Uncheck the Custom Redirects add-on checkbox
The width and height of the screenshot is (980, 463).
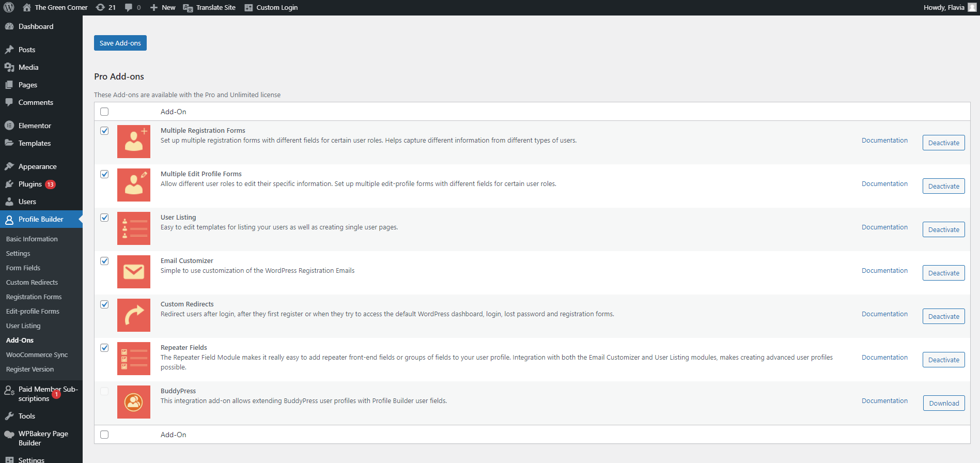pos(104,304)
